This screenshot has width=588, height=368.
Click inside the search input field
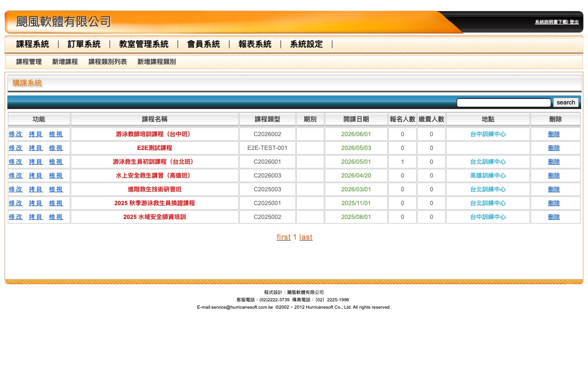[x=503, y=102]
